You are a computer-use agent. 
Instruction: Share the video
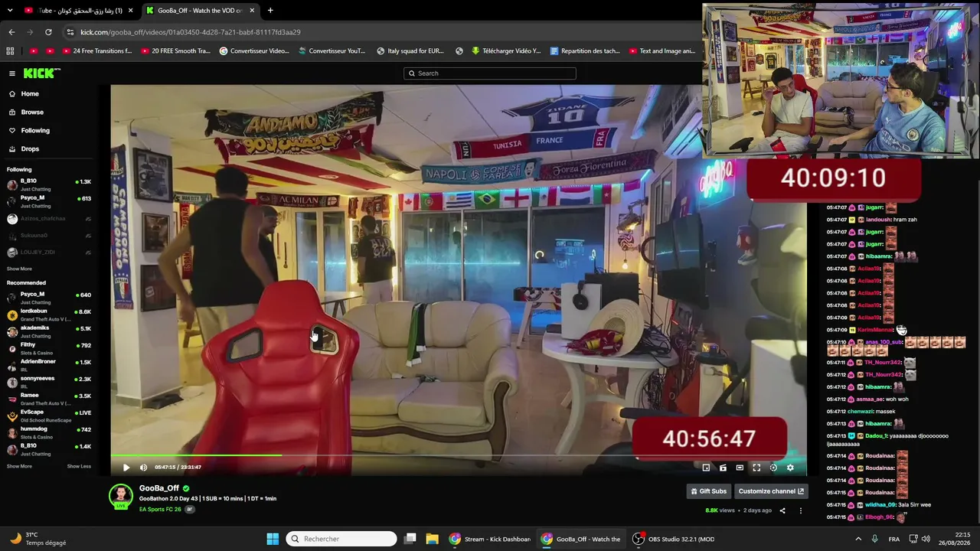pyautogui.click(x=782, y=510)
